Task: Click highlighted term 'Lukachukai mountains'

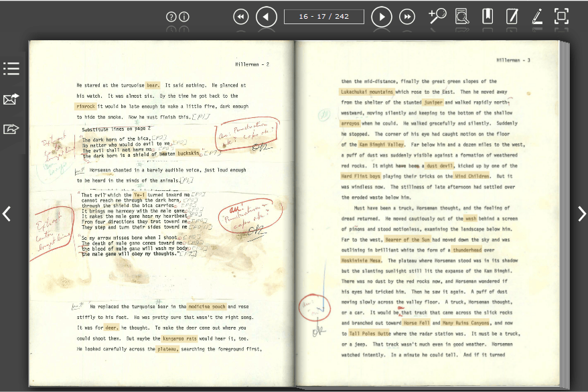Action: coord(367,92)
